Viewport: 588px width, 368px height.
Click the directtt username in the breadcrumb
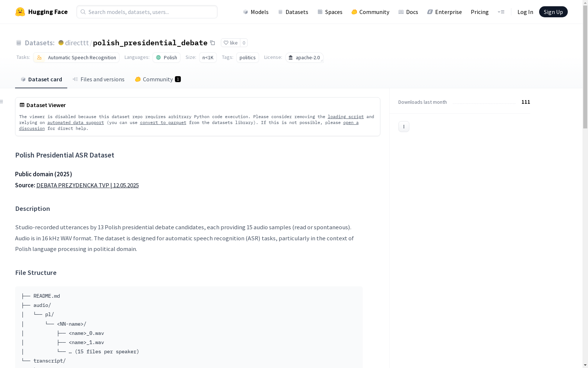click(77, 43)
